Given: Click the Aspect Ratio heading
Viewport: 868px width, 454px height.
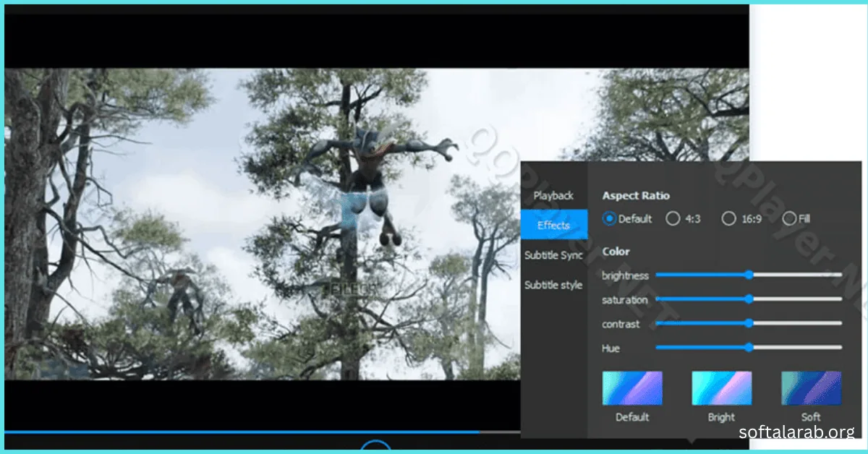Looking at the screenshot, I should 636,195.
